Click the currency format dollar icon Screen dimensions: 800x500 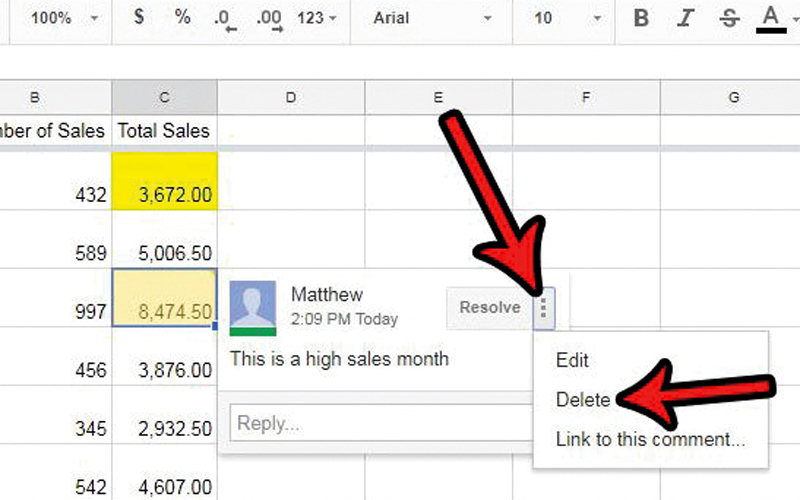point(139,18)
